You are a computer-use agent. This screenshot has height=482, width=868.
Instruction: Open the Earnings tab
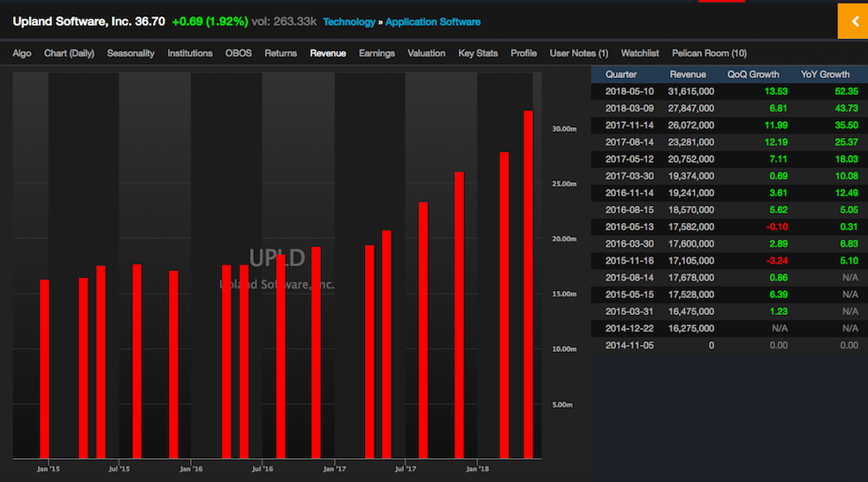[377, 53]
